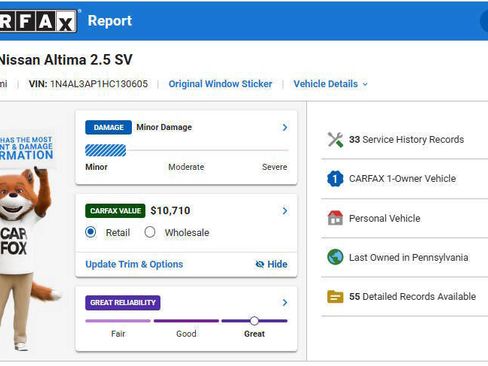
Task: Click the VIN number 1N4AL3AP1HC130605
Action: tap(99, 84)
